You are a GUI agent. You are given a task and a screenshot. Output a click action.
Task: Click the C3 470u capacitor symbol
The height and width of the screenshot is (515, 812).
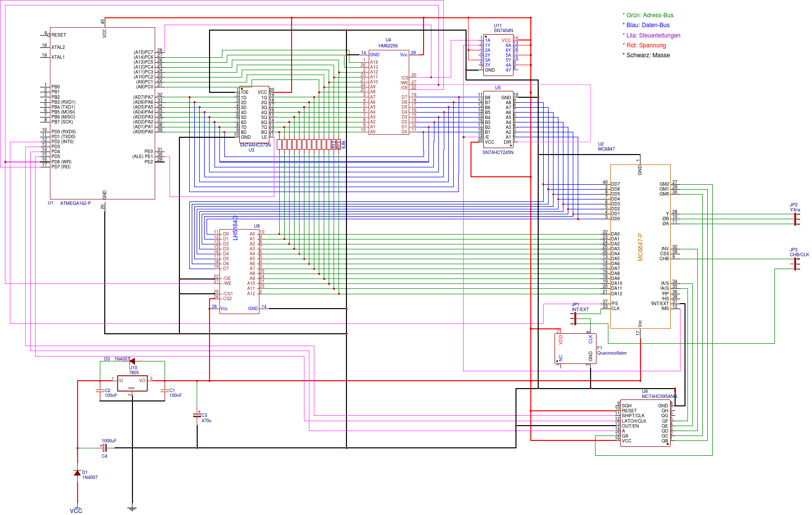[x=197, y=415]
